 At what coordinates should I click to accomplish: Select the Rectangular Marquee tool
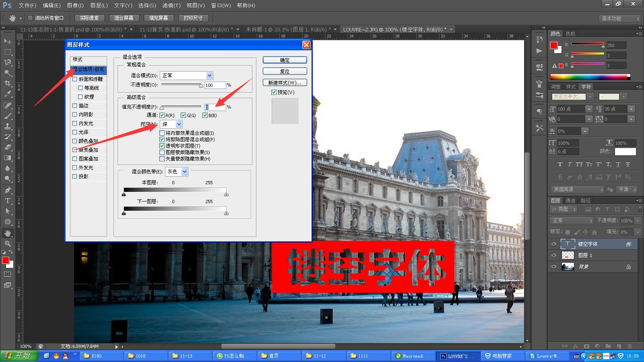8,52
